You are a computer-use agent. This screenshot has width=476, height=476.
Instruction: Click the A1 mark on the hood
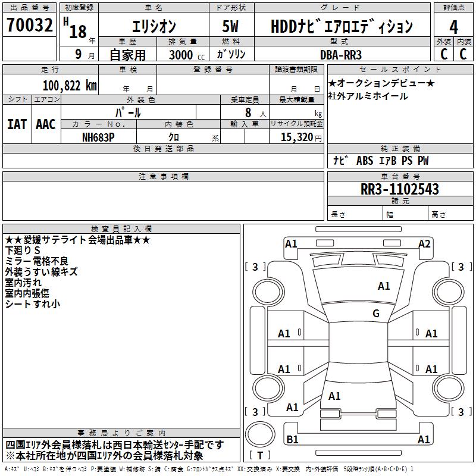384,286
